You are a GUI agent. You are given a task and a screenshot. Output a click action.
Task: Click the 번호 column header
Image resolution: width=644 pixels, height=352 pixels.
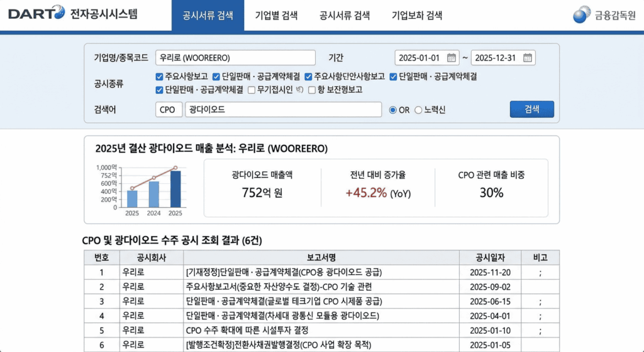tap(102, 258)
